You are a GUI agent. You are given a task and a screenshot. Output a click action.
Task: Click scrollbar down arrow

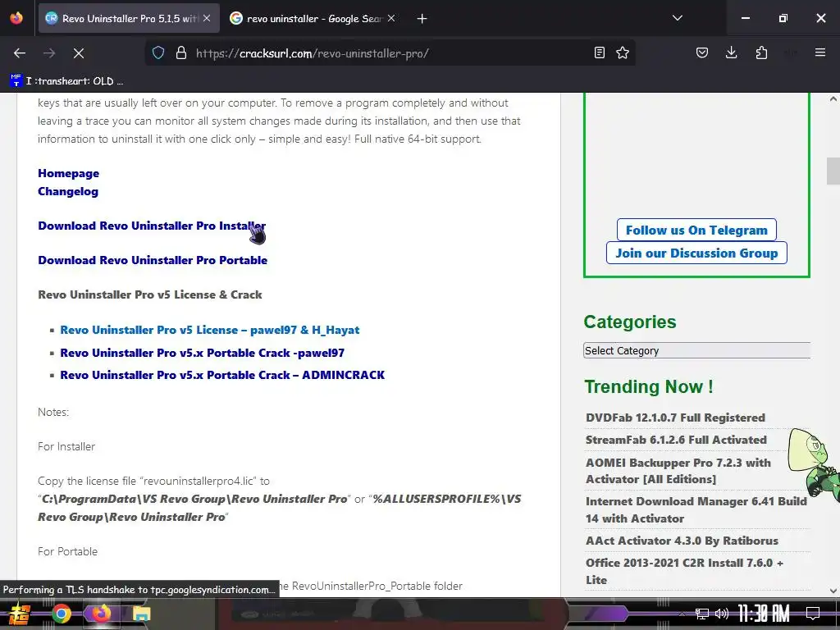[833, 591]
